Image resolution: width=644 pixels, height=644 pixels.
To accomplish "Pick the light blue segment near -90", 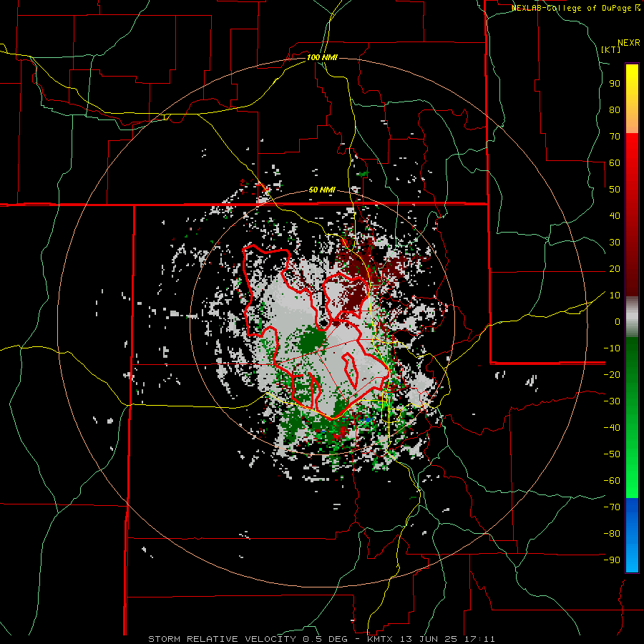I will click(x=632, y=559).
